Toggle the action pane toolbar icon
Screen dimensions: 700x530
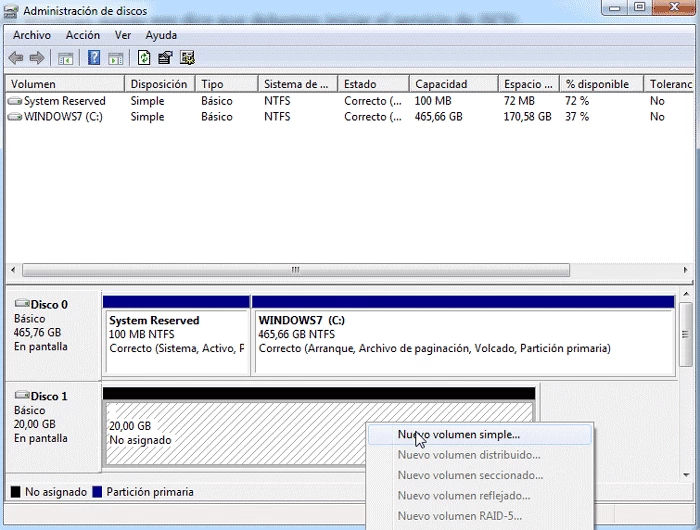(116, 58)
